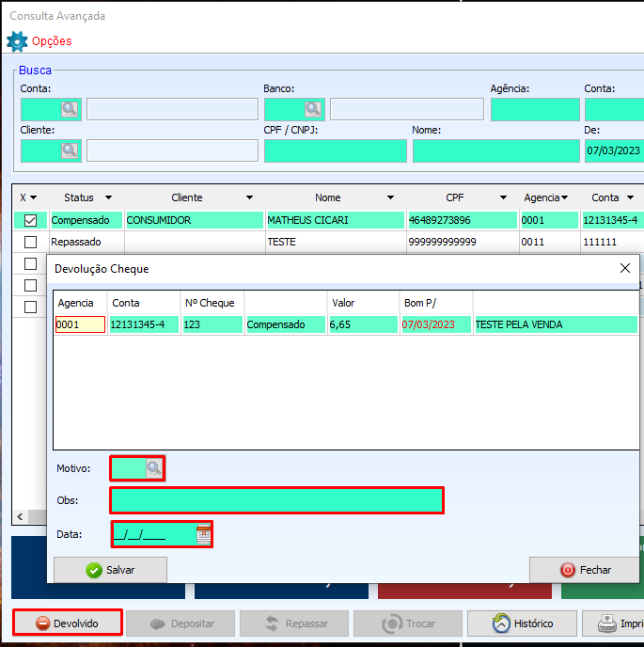Click the Histórico clock icon
Viewport: 644px width, 647px height.
[x=501, y=623]
